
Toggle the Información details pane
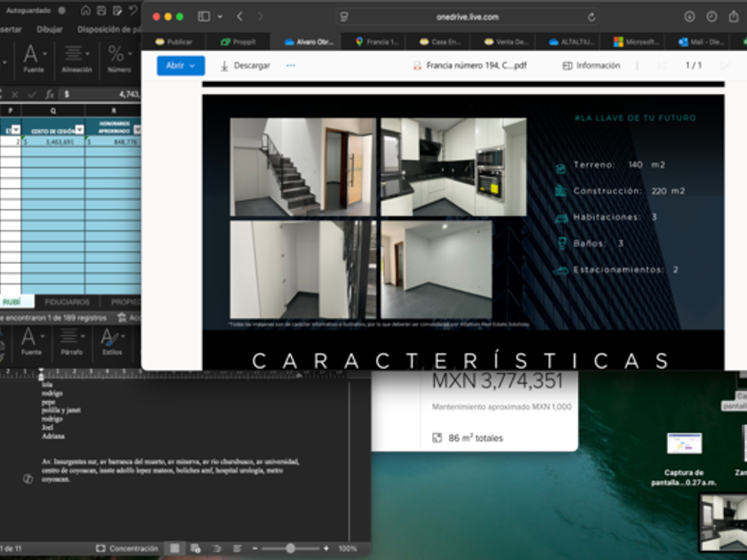[x=590, y=66]
